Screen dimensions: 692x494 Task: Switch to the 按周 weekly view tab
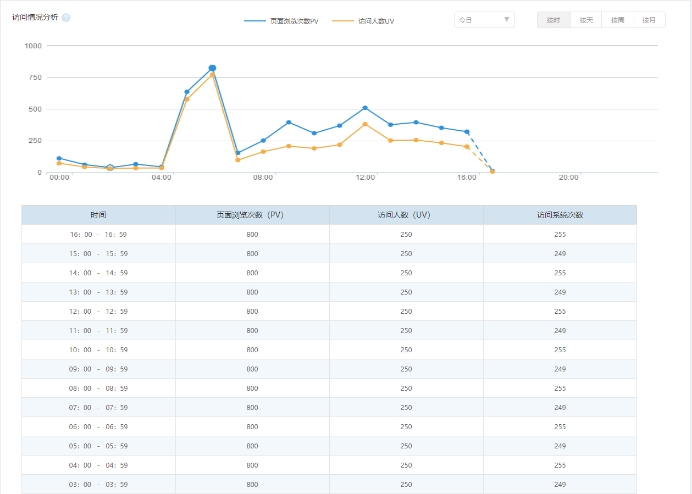click(617, 20)
